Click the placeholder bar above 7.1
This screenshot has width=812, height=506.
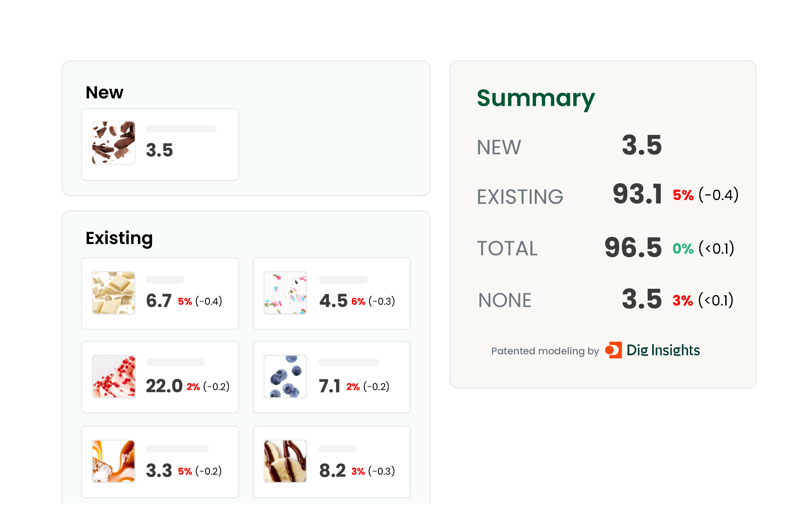(x=348, y=362)
